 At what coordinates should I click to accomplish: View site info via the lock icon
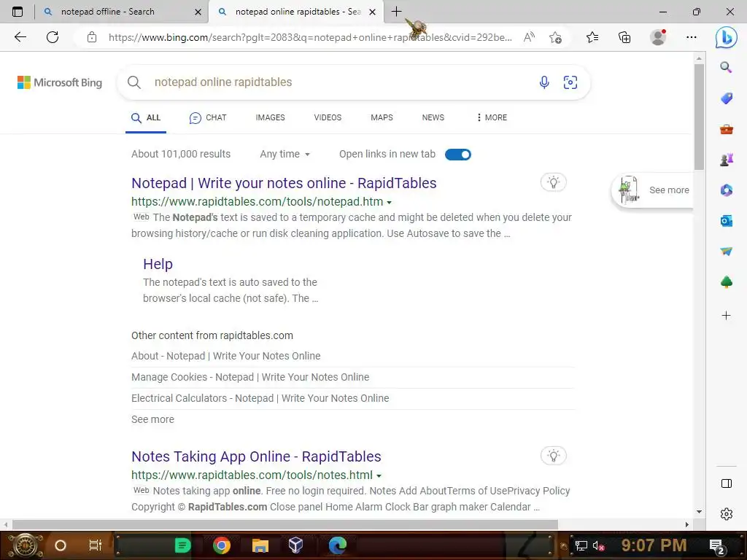click(92, 37)
